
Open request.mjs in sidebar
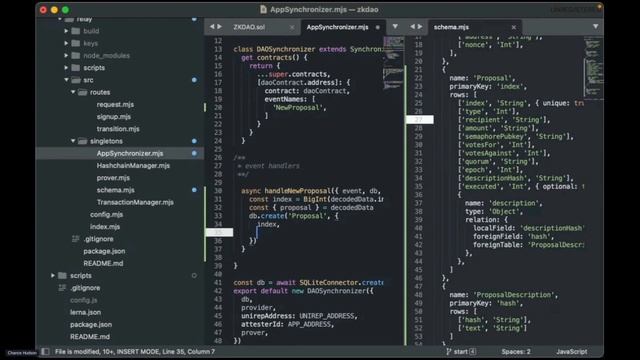click(x=115, y=104)
